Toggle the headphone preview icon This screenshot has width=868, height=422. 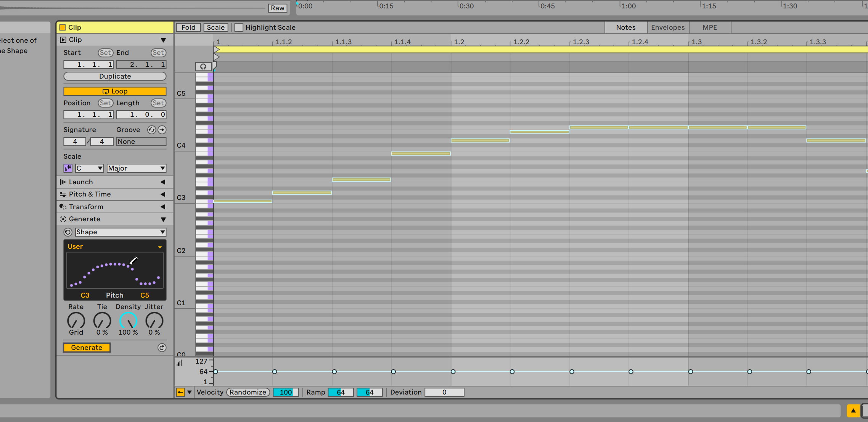pos(203,67)
